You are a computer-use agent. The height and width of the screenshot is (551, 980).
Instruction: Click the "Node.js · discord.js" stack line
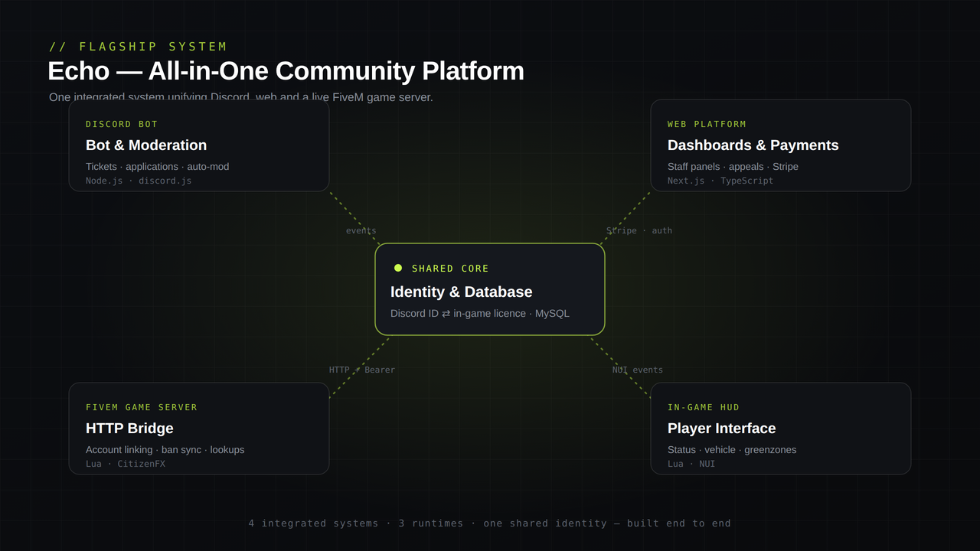click(x=139, y=181)
